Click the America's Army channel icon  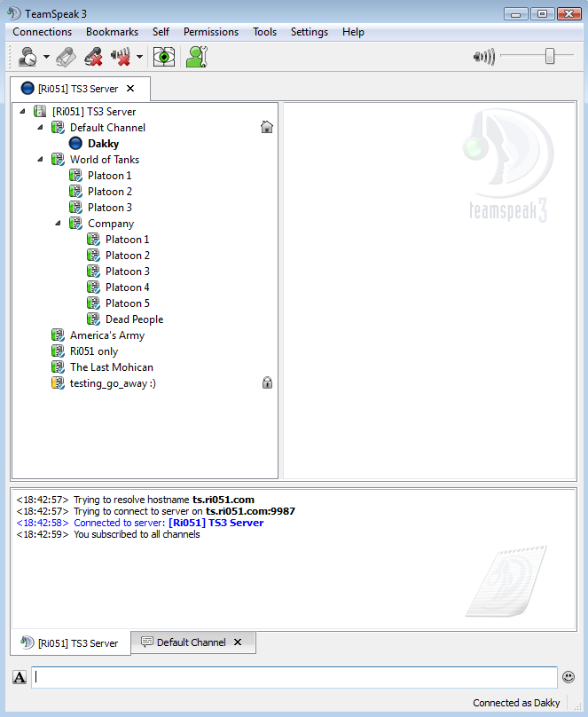[58, 335]
